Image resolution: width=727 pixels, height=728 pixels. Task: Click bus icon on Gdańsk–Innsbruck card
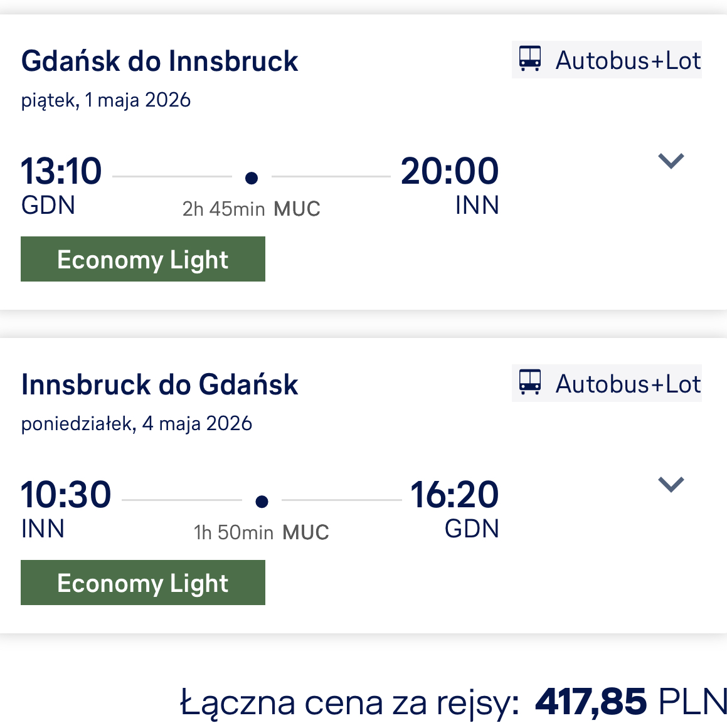529,58
